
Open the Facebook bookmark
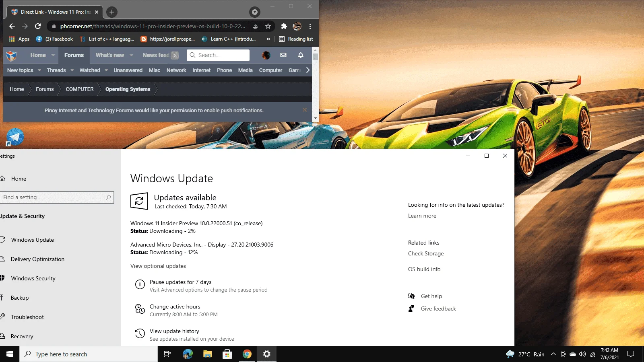pos(54,39)
